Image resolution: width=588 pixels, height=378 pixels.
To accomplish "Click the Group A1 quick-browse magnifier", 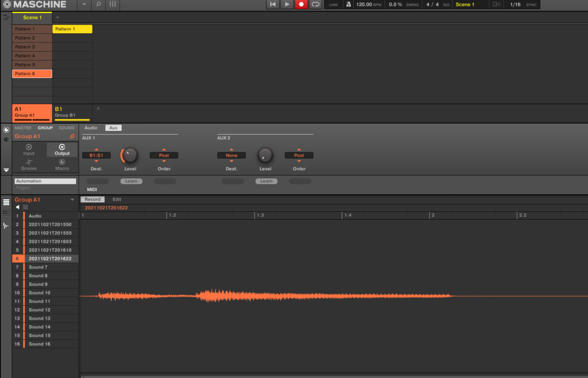I will (72, 137).
